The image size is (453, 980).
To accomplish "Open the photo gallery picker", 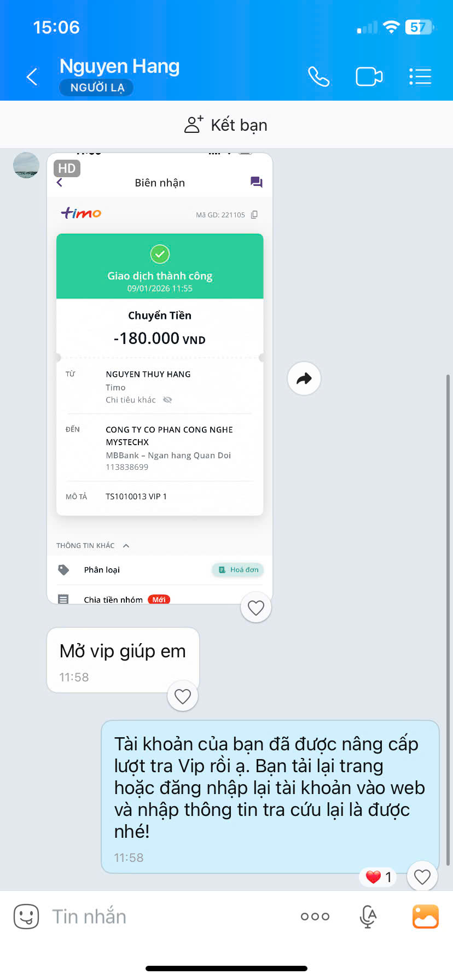I will pos(426,916).
